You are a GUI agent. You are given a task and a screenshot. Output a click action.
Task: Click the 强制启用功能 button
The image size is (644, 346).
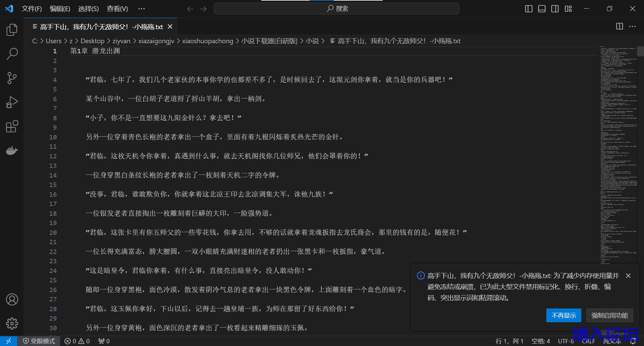(x=609, y=315)
